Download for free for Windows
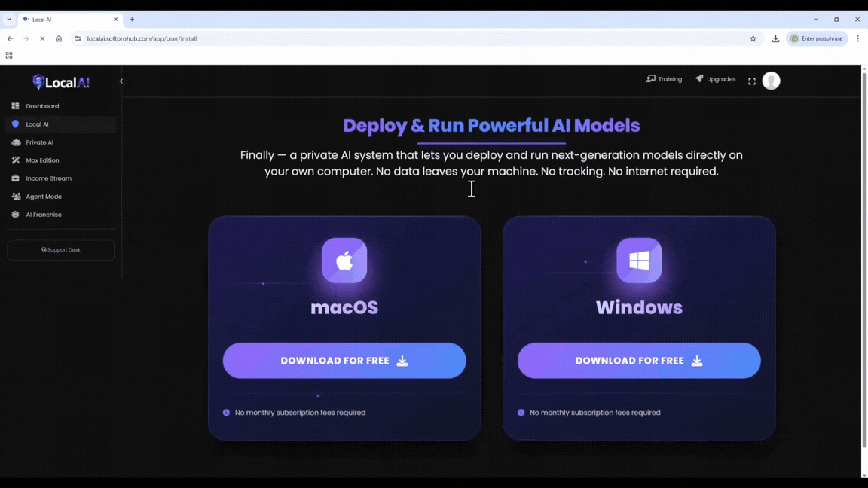 pos(639,361)
